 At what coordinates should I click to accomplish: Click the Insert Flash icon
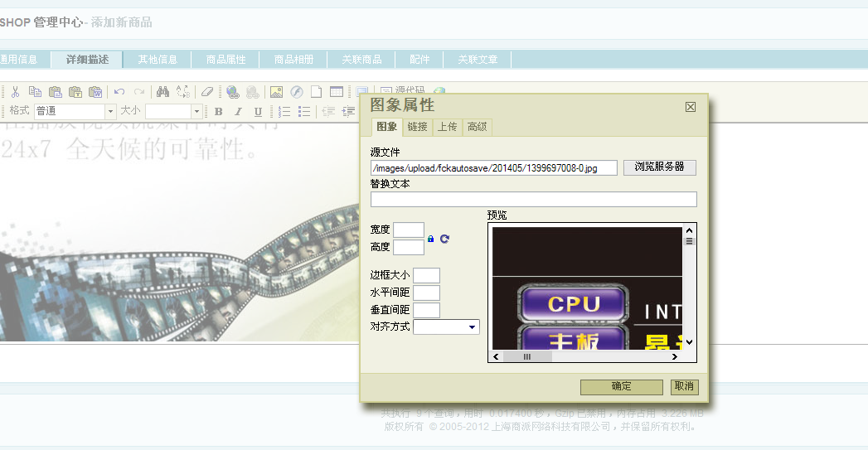tap(297, 92)
